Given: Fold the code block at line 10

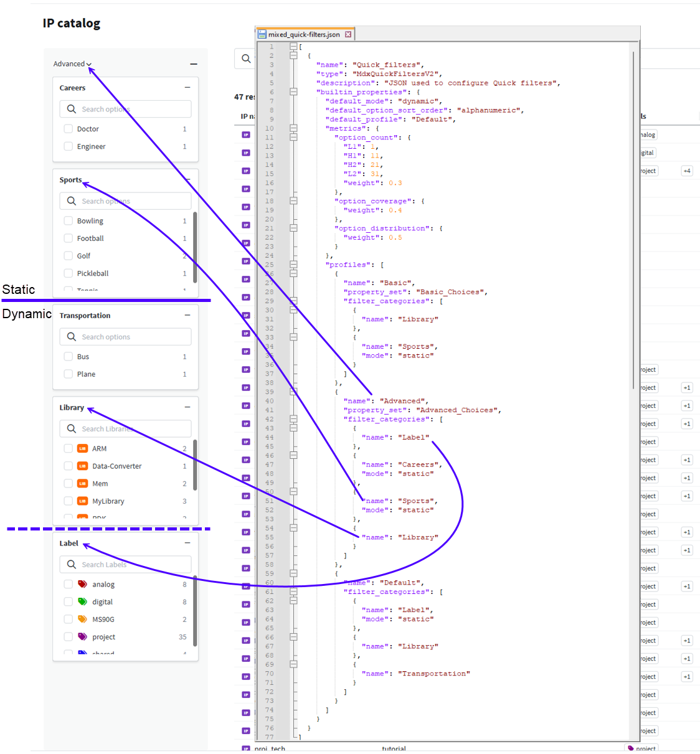Looking at the screenshot, I should (293, 128).
